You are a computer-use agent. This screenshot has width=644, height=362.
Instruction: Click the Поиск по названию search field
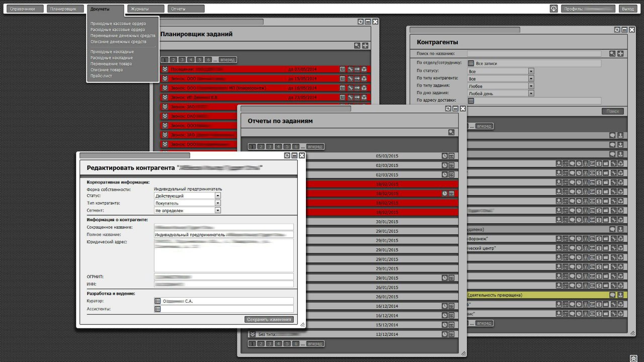click(534, 54)
